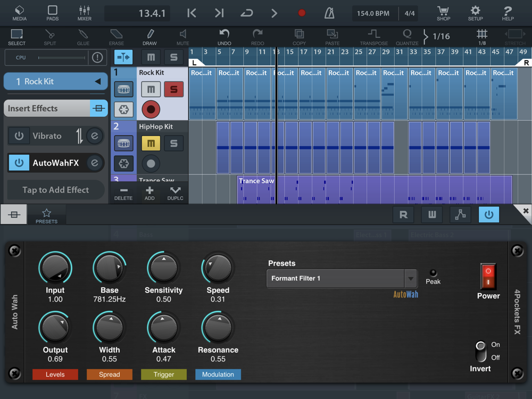Click the Resonance knob
532x399 pixels.
(218, 327)
